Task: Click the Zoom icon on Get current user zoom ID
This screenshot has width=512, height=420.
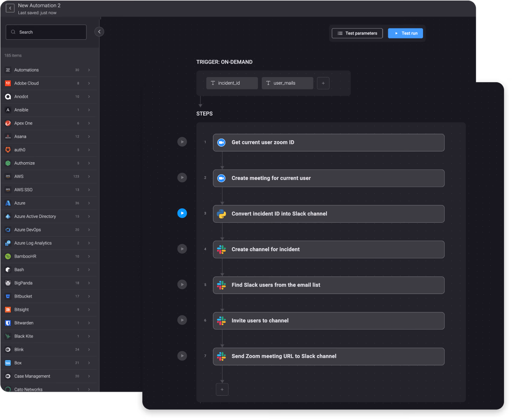Action: (x=222, y=143)
